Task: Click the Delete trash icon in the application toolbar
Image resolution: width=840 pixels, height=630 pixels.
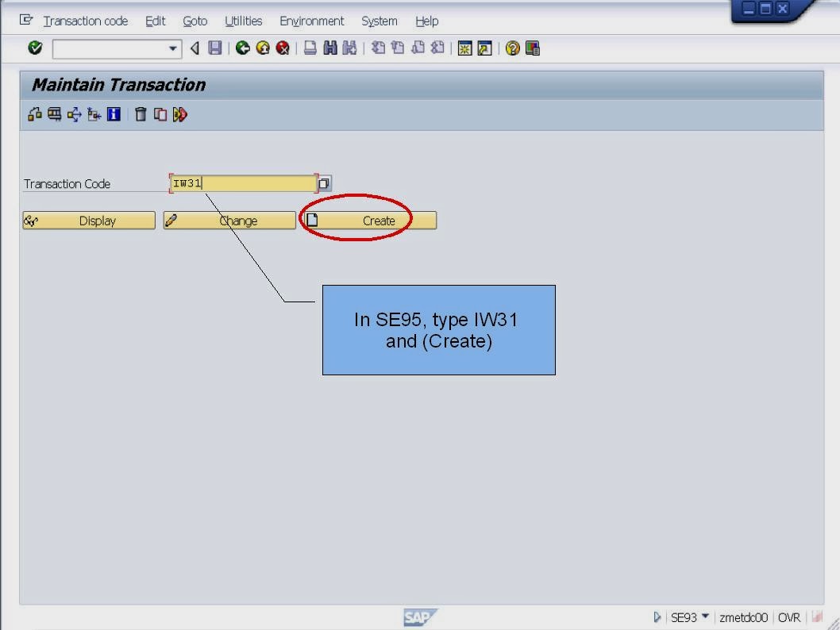Action: click(141, 115)
